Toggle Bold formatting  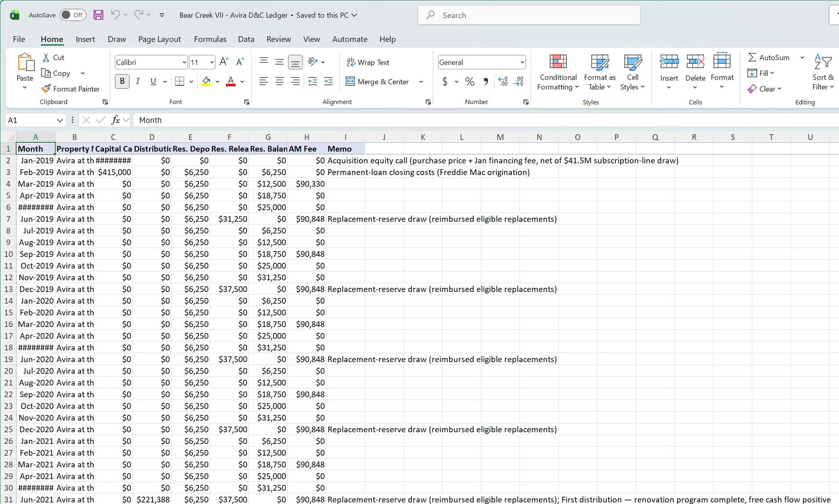point(122,82)
